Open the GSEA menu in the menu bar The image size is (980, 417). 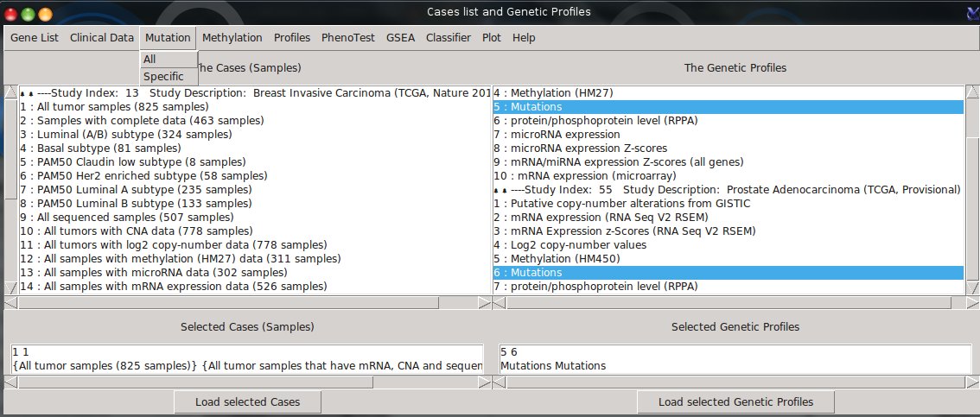tap(400, 38)
